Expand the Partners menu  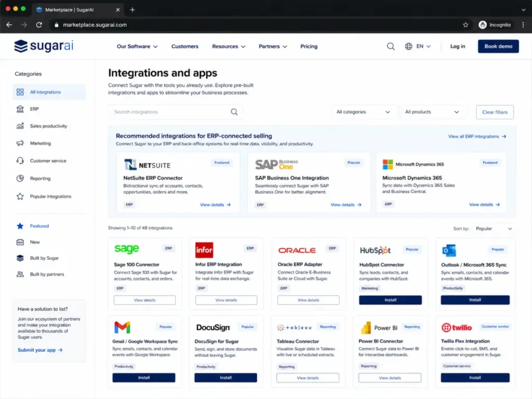[272, 46]
